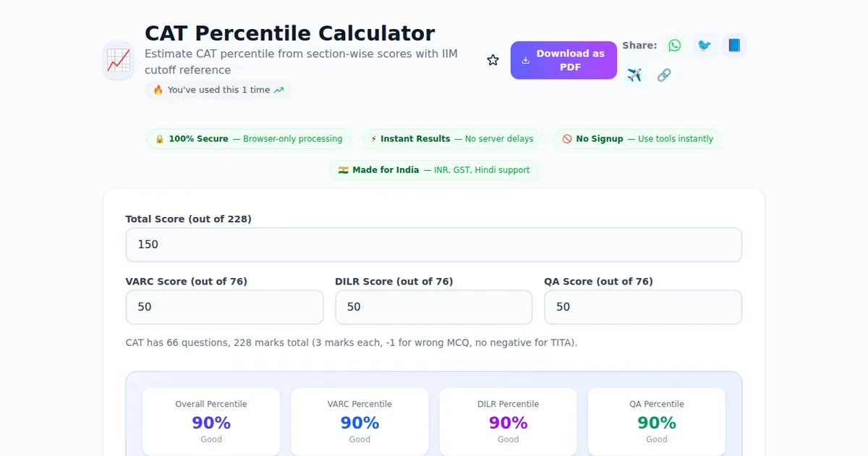Click the VARC Percentile 90% value
Screen dimensions: 868x456
pyautogui.click(x=359, y=423)
